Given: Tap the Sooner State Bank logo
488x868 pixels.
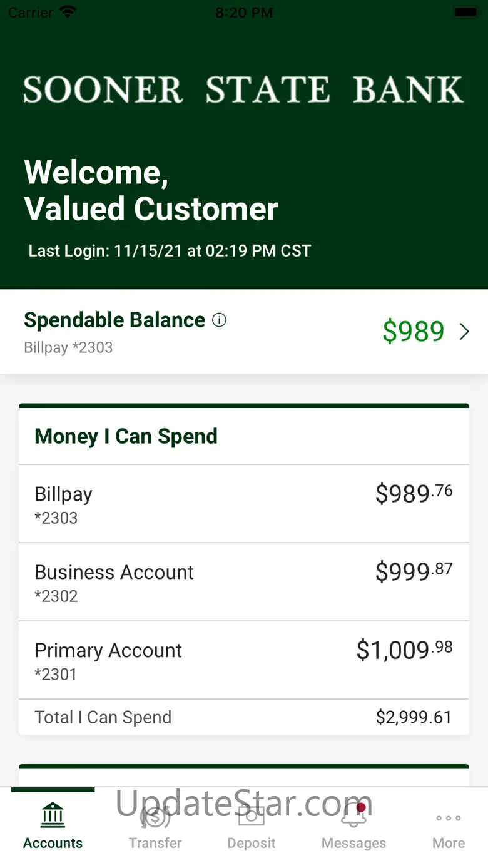Looking at the screenshot, I should coord(243,89).
